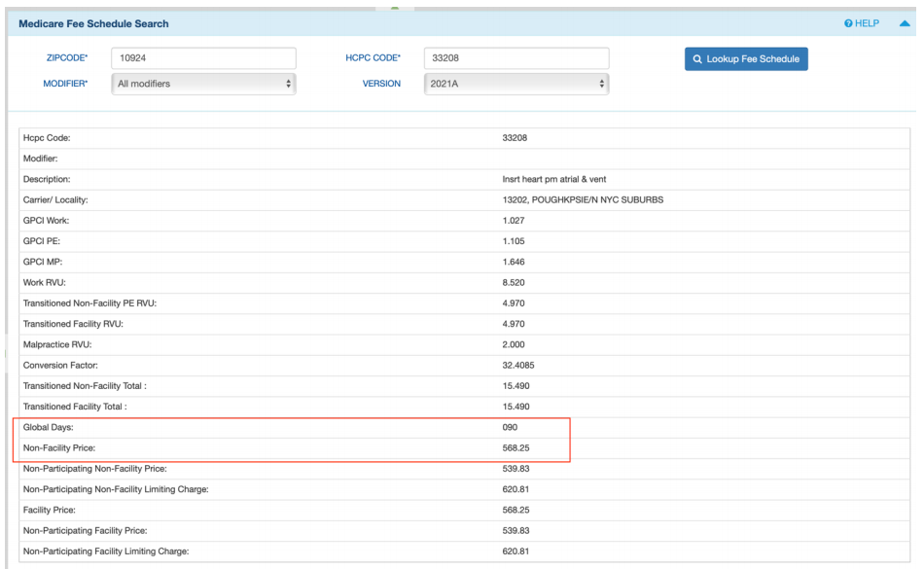This screenshot has width=924, height=569.
Task: Collapse the Medicare Fee Schedule Search panel
Action: click(x=905, y=23)
